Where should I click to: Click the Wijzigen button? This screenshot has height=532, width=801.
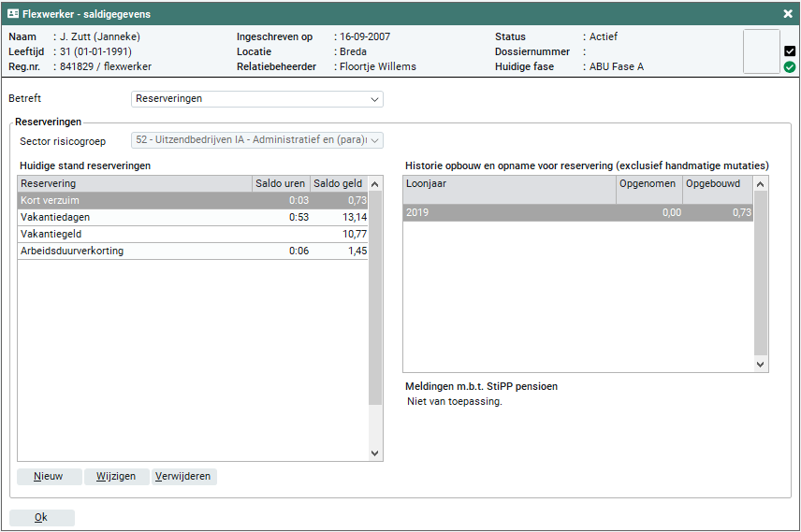click(117, 477)
